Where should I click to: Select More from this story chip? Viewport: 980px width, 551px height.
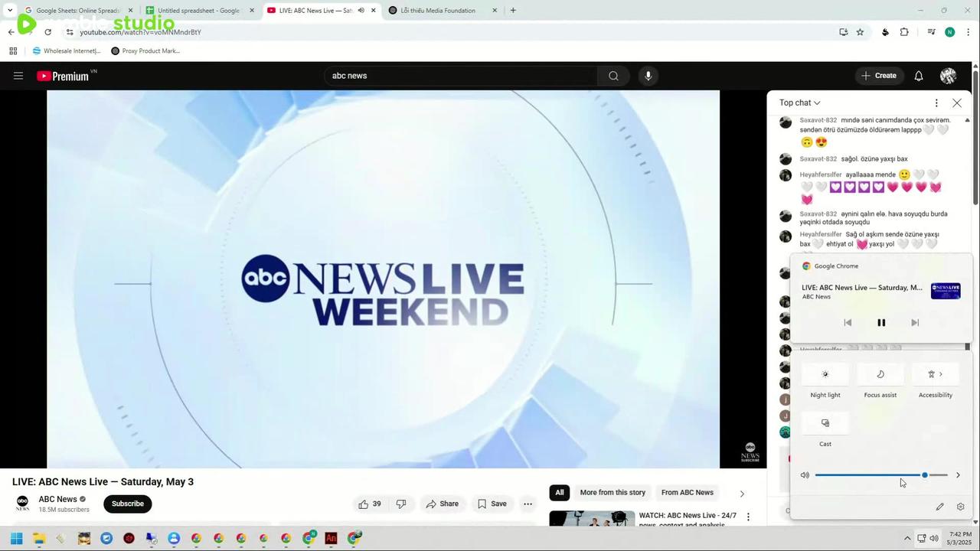click(x=612, y=493)
